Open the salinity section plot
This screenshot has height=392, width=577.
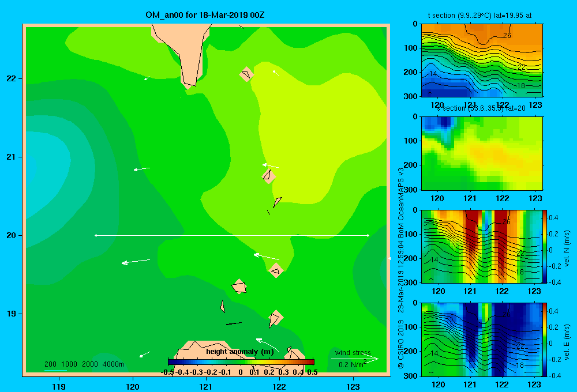click(482, 153)
